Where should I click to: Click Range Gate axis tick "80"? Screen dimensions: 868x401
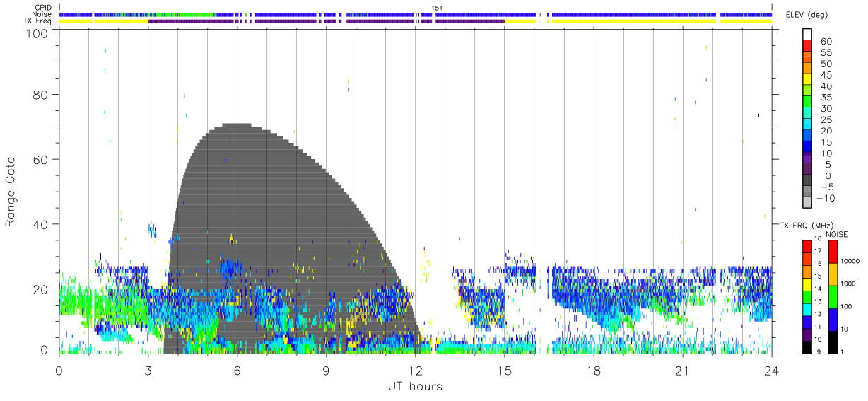coord(41,94)
